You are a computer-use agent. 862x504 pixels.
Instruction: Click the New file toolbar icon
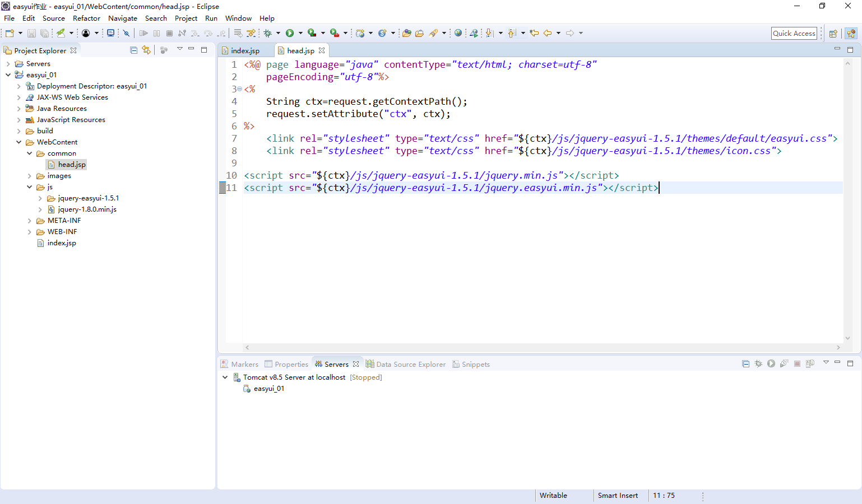[x=10, y=33]
